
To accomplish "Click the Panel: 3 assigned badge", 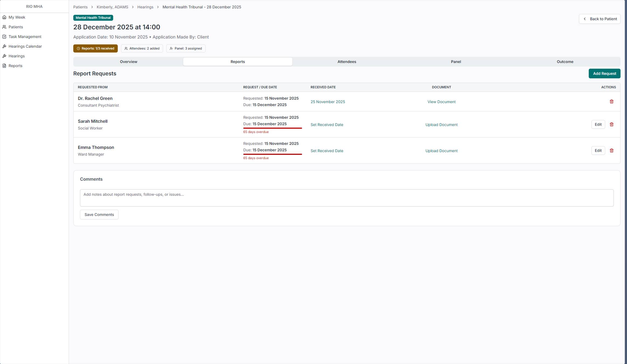I will (186, 48).
